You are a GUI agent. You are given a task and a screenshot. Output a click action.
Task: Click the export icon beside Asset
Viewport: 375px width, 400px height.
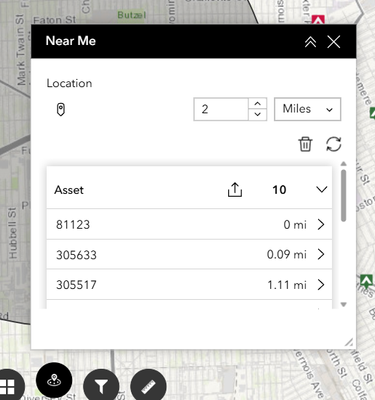click(x=235, y=190)
